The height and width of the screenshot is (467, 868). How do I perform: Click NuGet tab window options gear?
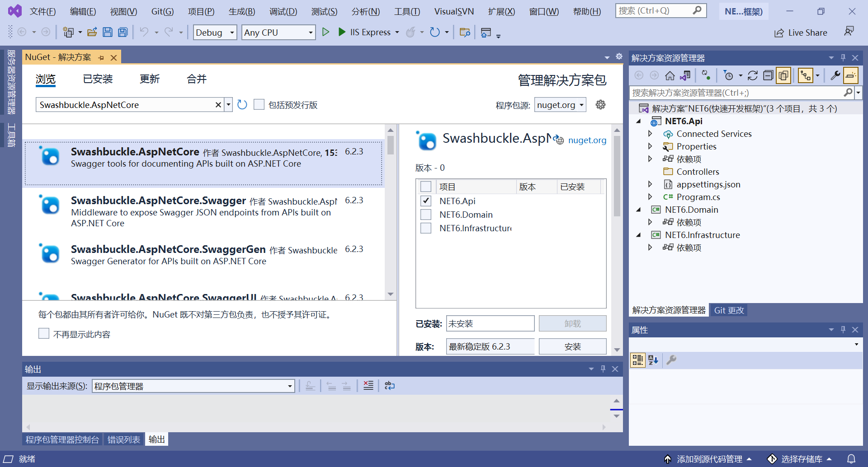pyautogui.click(x=619, y=56)
